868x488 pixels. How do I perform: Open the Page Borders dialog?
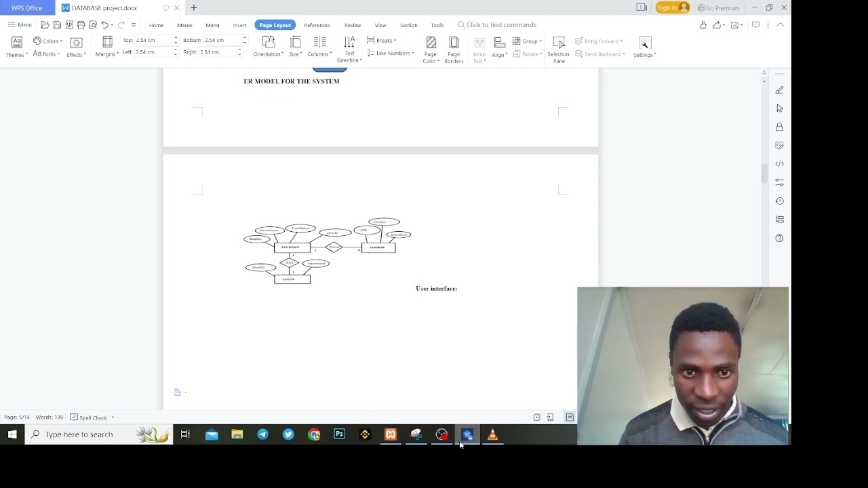(x=454, y=50)
